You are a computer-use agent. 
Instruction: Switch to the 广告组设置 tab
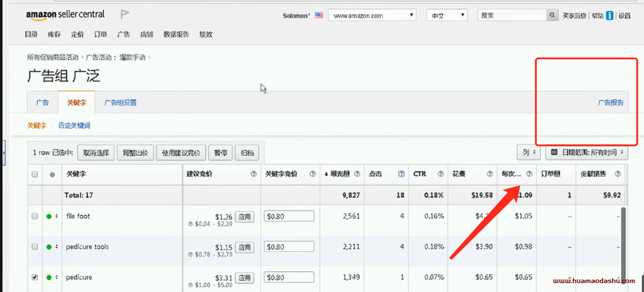coord(120,103)
